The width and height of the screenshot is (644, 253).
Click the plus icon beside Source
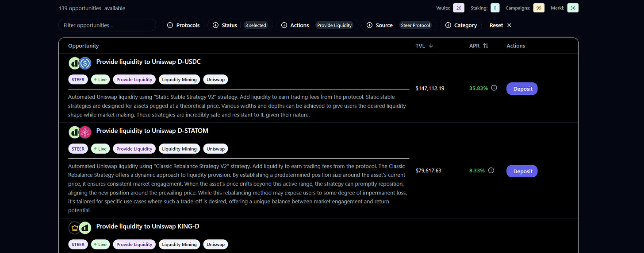pyautogui.click(x=369, y=25)
